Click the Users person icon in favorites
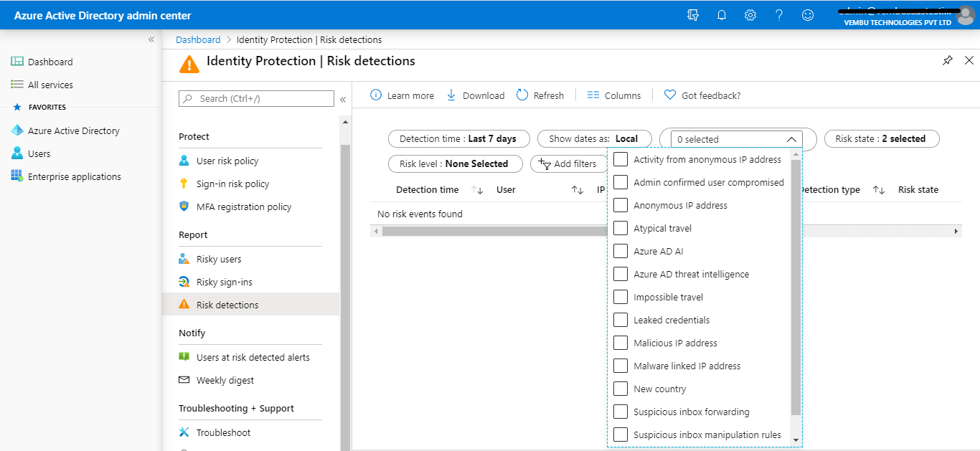Screen dimensions: 980x451 (x=17, y=153)
